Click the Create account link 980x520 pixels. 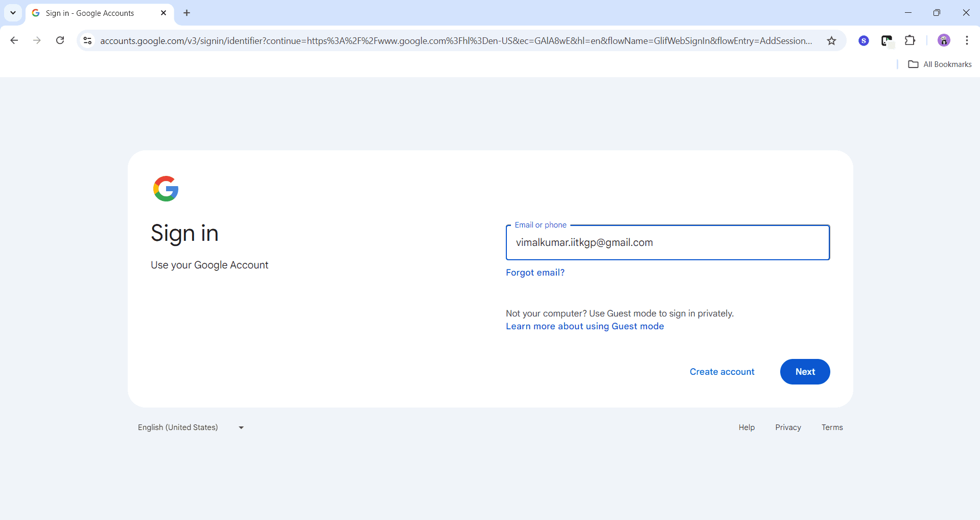tap(722, 372)
